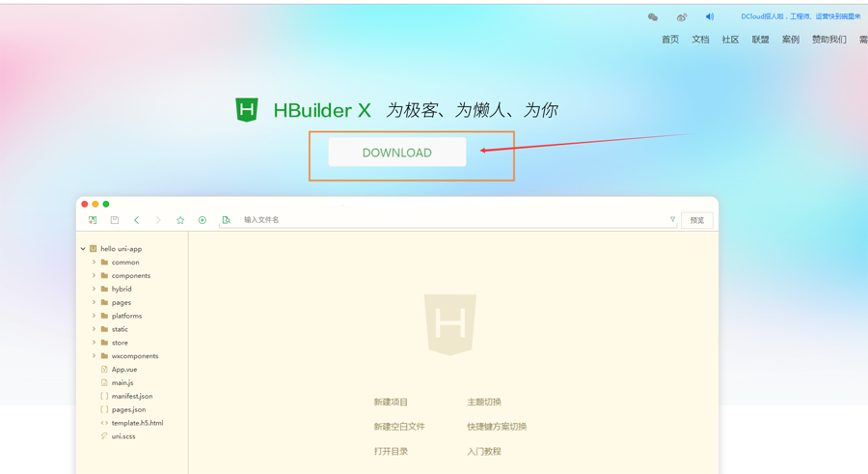Image resolution: width=868 pixels, height=474 pixels.
Task: Click the new file toolbar icon
Action: 93,220
